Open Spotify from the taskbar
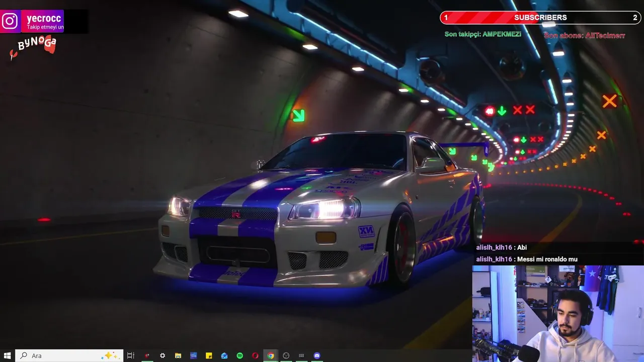The image size is (644, 362). (240, 355)
